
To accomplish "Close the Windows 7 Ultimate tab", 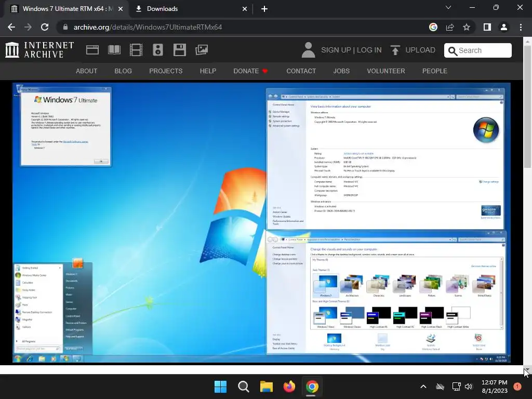I will click(121, 9).
